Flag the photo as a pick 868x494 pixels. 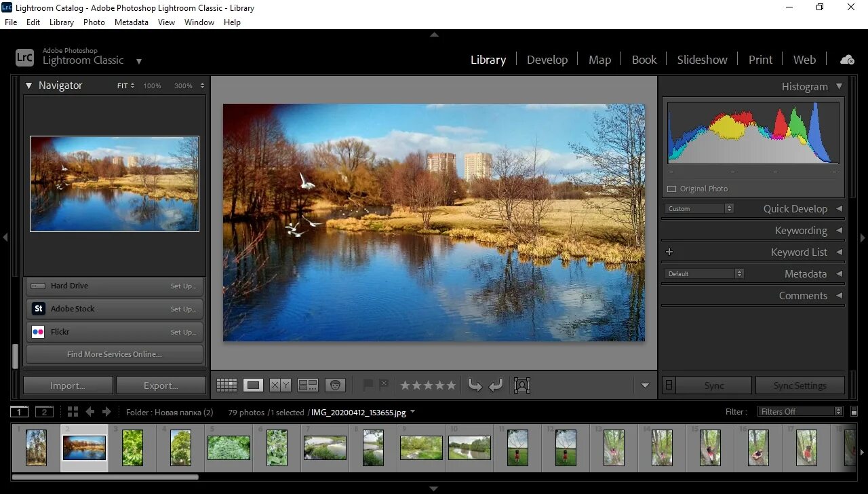367,385
